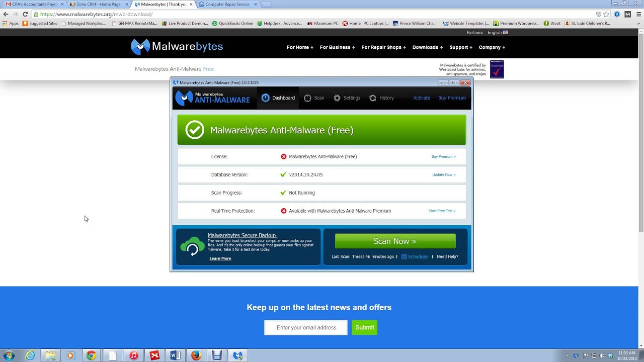Open the Apps bookmarks shortcut
The height and width of the screenshot is (362, 644).
[x=11, y=23]
